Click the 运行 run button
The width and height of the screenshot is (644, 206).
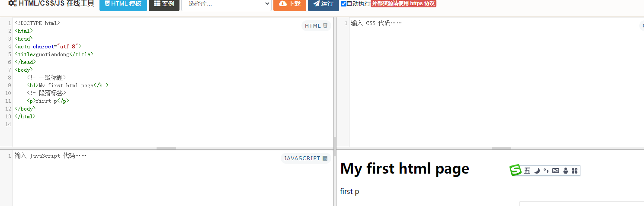(x=324, y=4)
